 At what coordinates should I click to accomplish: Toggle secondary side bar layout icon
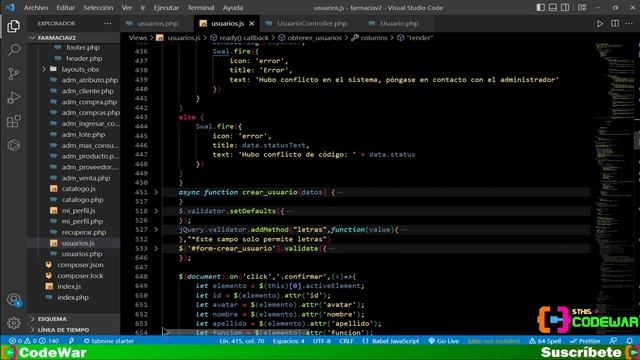(x=565, y=8)
